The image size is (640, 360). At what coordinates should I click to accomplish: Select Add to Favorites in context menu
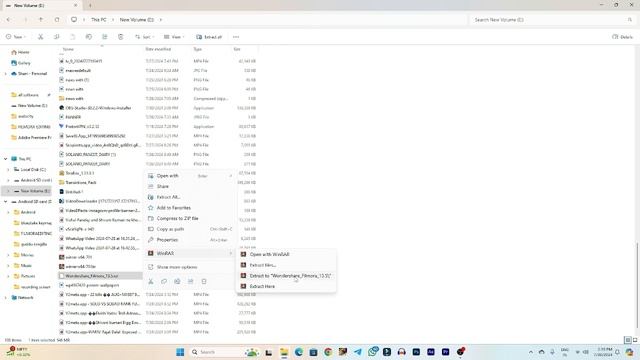pos(190,208)
